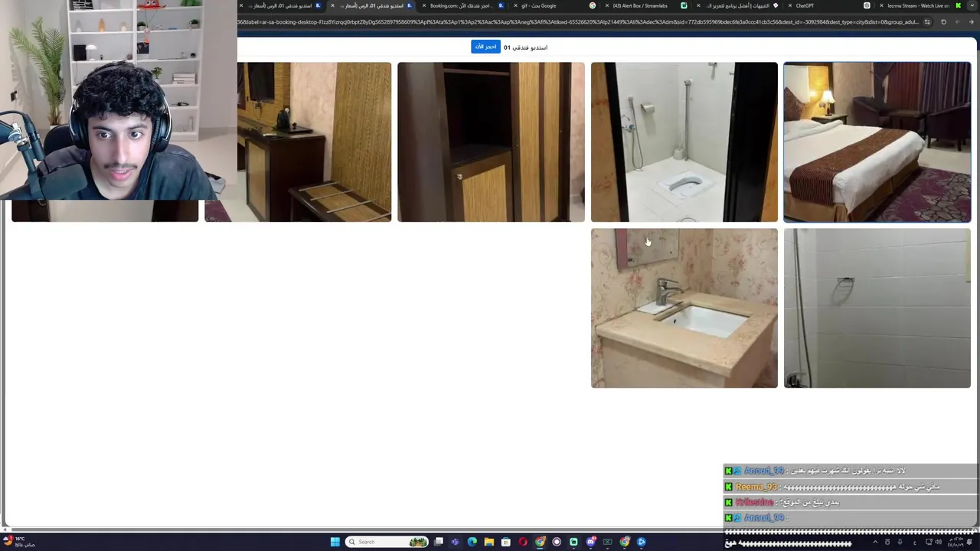Reload the current page
The image size is (980, 551).
tap(943, 22)
